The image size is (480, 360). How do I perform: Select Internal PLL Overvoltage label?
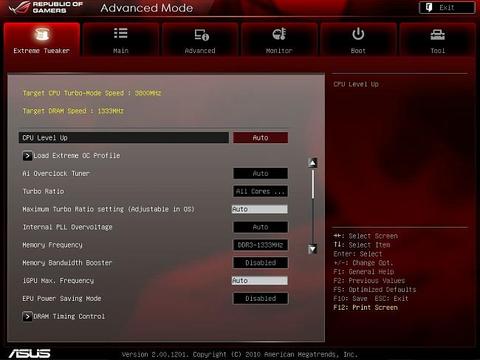67,227
